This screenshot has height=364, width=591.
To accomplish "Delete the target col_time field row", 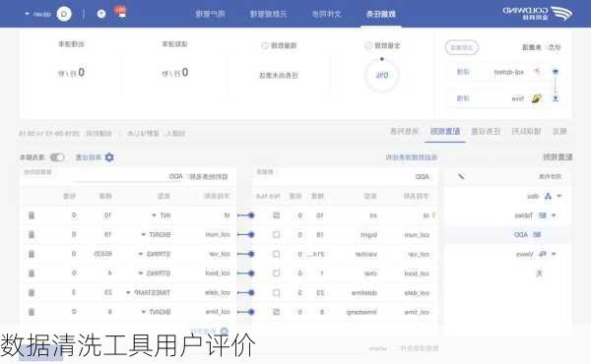I will 32,312.
